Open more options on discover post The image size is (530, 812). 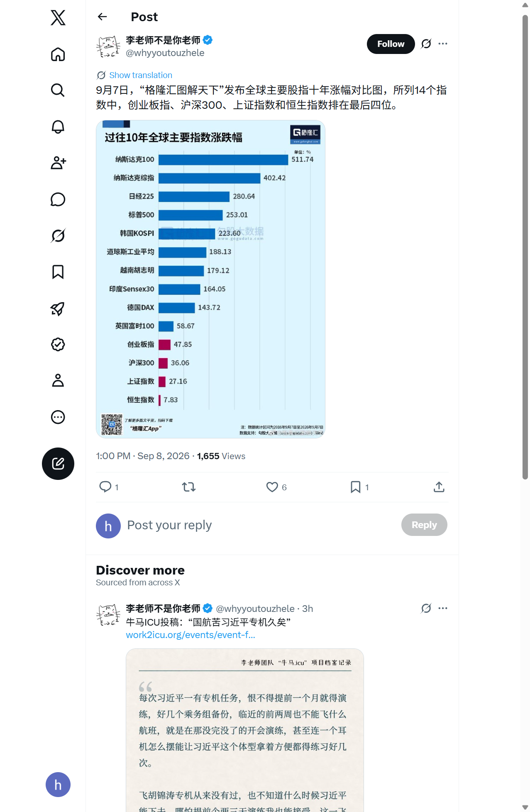[443, 608]
